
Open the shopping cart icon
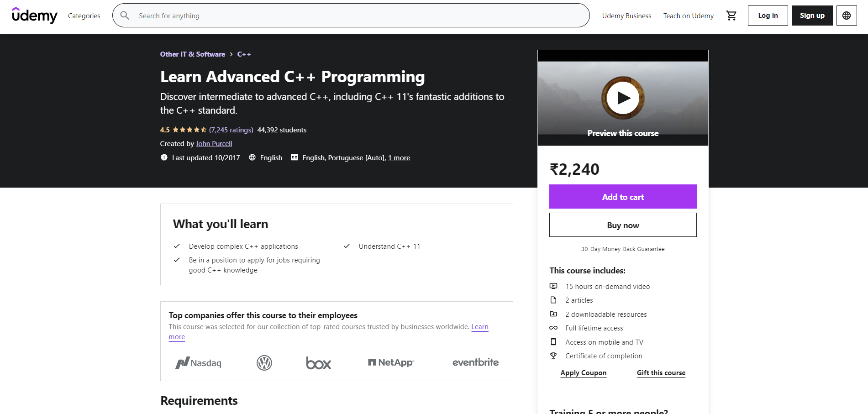pyautogui.click(x=731, y=16)
